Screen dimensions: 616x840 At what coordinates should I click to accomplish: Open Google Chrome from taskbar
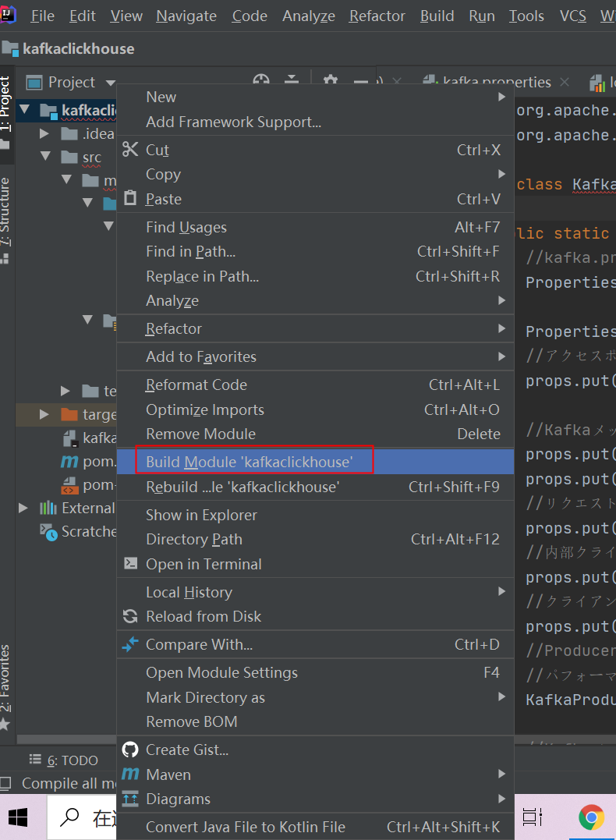click(x=591, y=817)
